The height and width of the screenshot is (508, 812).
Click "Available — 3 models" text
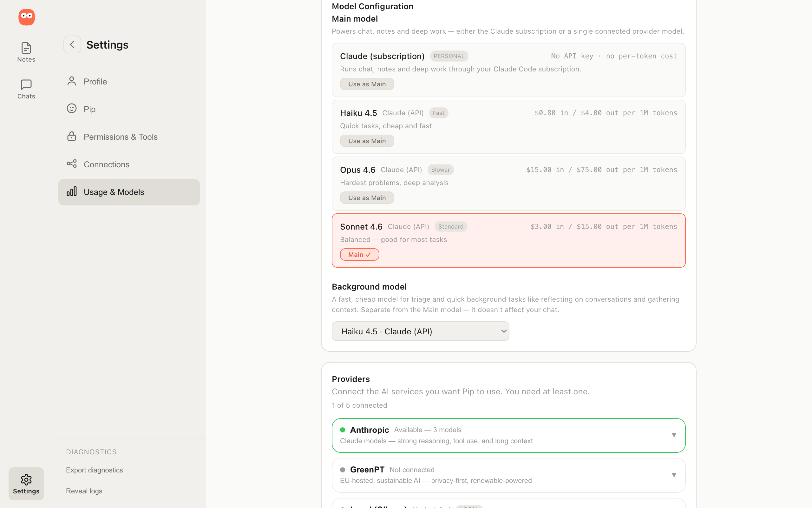(x=428, y=430)
